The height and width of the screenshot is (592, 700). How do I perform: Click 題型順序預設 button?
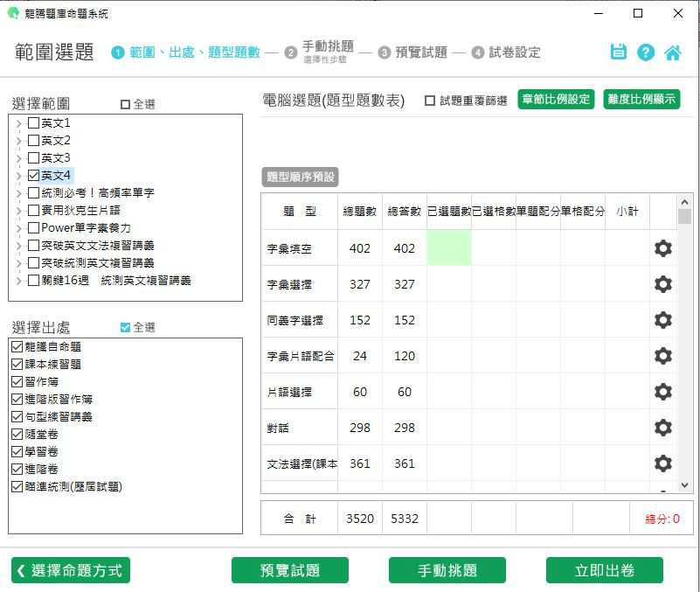[x=300, y=177]
